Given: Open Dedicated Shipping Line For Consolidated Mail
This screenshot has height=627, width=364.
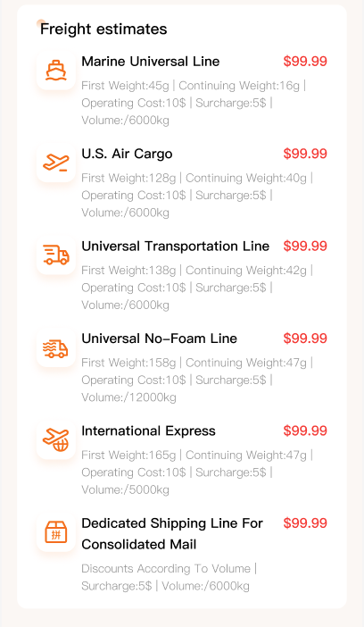Looking at the screenshot, I should click(x=172, y=534).
